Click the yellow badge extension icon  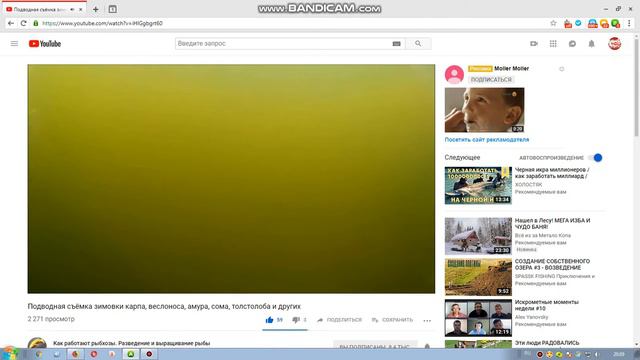click(604, 24)
